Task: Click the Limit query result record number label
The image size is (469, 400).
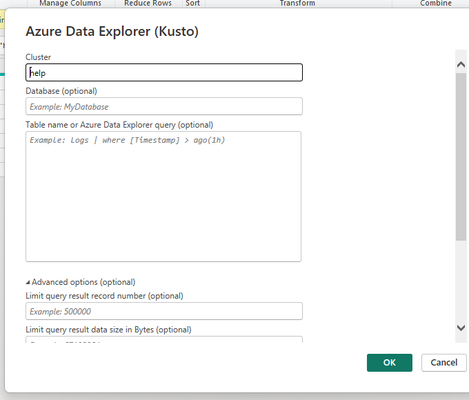Action: (104, 296)
